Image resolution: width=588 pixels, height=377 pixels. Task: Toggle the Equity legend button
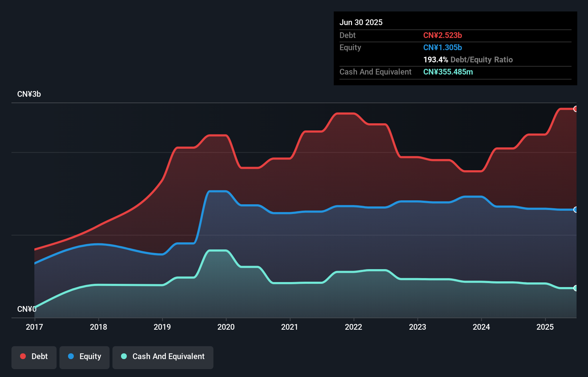coord(85,357)
